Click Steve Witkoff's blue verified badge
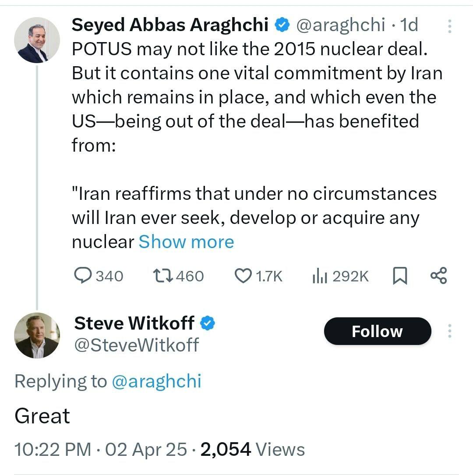 tap(208, 324)
